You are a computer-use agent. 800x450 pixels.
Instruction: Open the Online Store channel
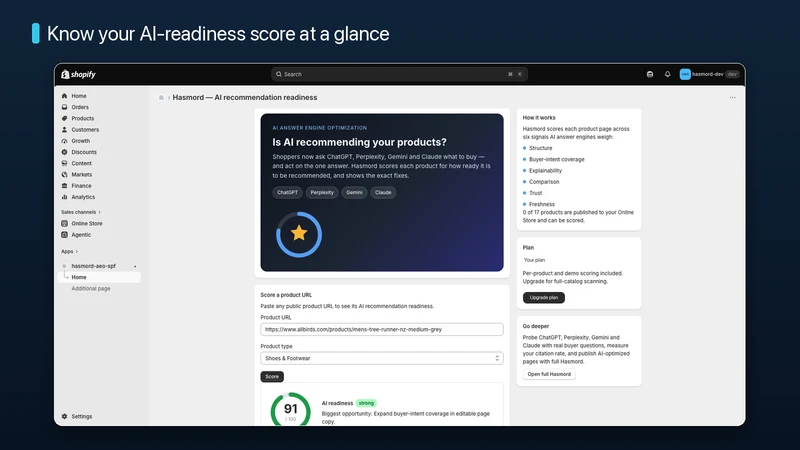(x=87, y=223)
